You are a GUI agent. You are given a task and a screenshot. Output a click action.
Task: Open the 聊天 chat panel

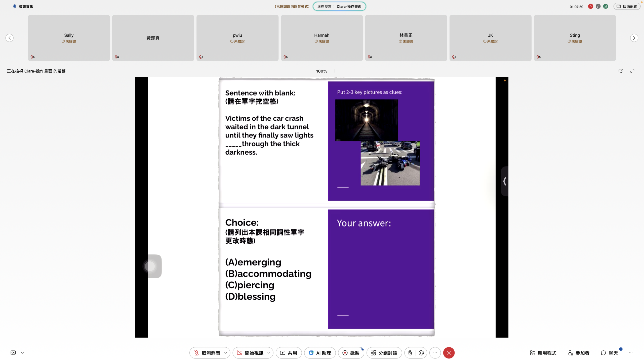(609, 353)
